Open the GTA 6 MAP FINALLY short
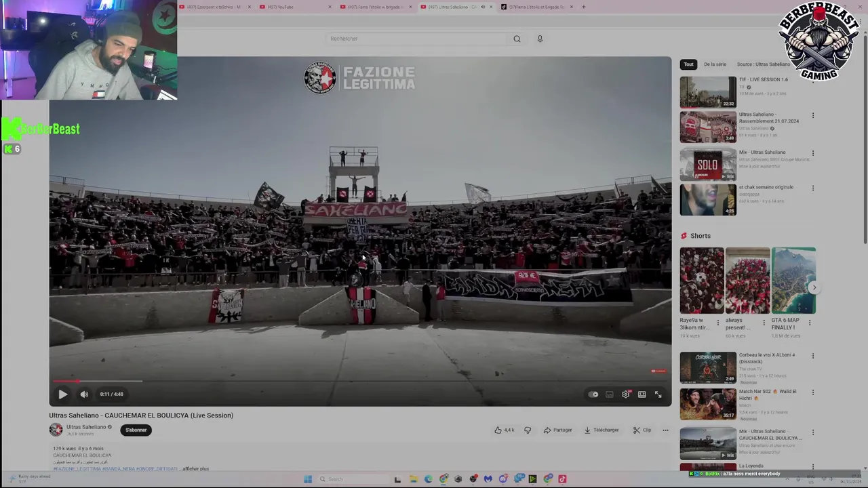The image size is (868, 488). (x=793, y=281)
